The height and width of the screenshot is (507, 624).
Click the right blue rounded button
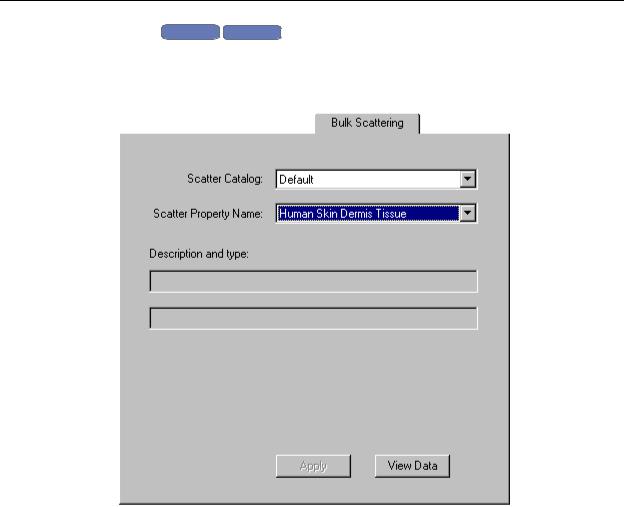pos(252,32)
